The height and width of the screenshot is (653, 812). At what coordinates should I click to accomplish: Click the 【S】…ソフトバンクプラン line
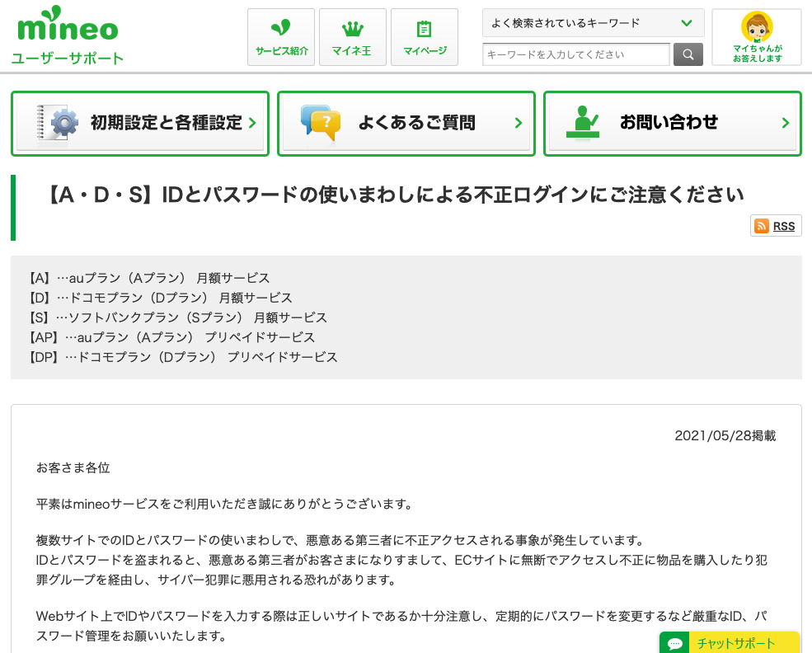coord(177,317)
